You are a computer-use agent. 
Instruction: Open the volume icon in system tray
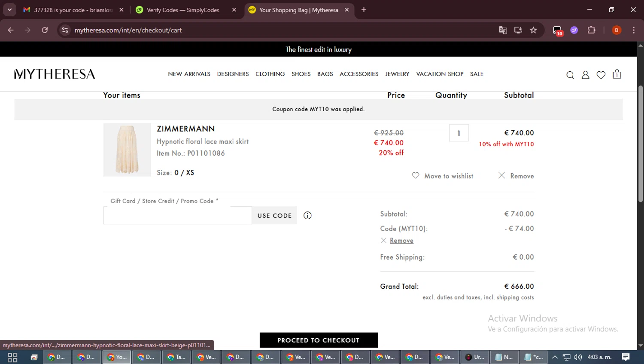578,357
